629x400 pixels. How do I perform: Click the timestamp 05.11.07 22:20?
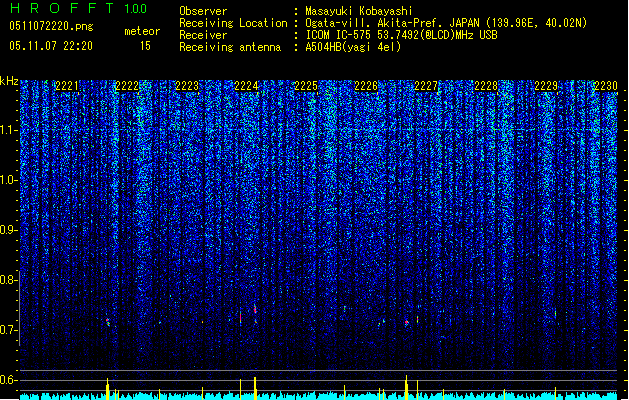(x=51, y=46)
